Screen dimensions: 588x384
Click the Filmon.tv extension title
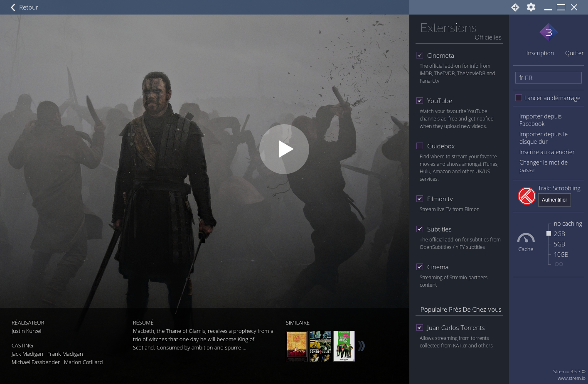[x=440, y=199]
